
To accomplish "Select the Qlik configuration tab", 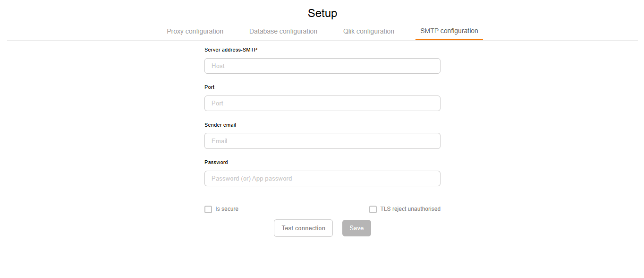I will pyautogui.click(x=369, y=31).
